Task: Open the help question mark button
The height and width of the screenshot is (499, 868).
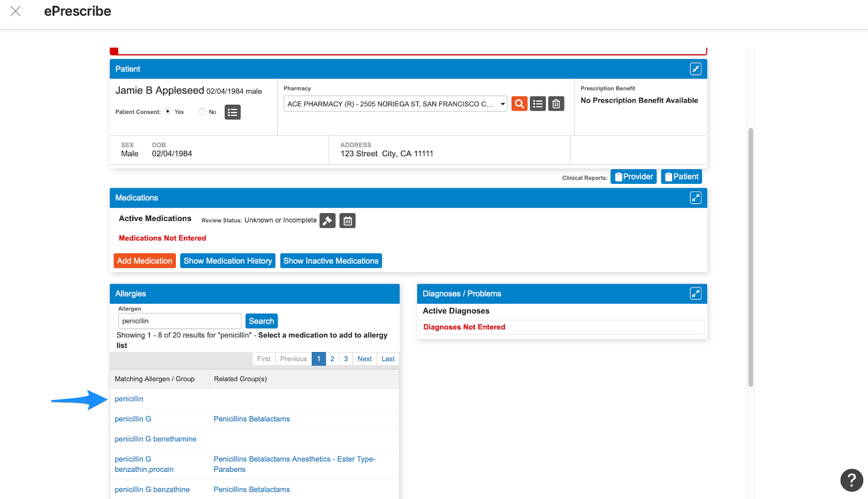Action: point(852,480)
